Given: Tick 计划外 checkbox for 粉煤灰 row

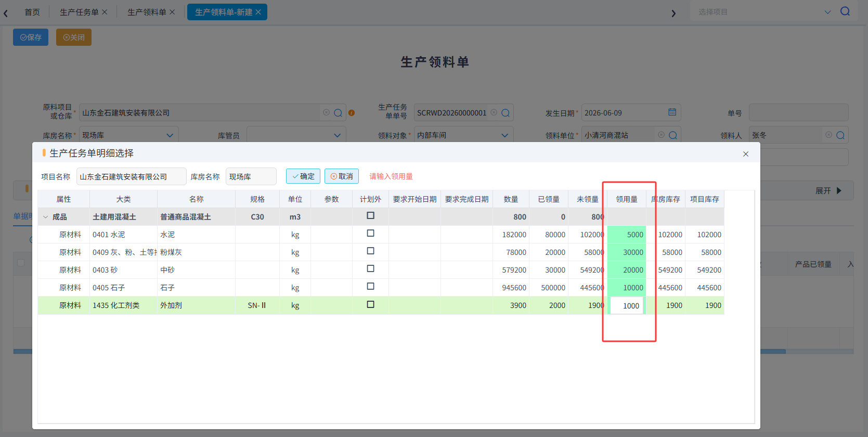Looking at the screenshot, I should click(371, 251).
